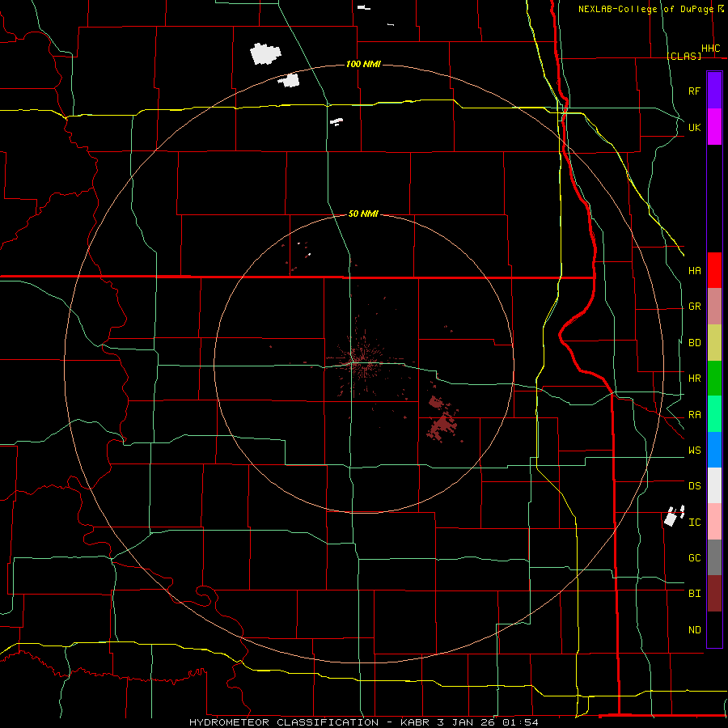Click the WS blue legend color swatch
The width and height of the screenshot is (728, 728).
pos(714,450)
